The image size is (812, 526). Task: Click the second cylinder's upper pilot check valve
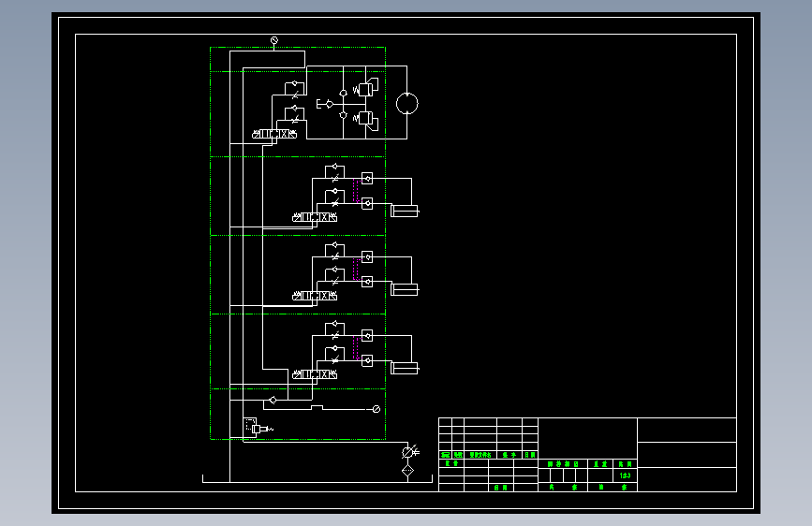367,257
